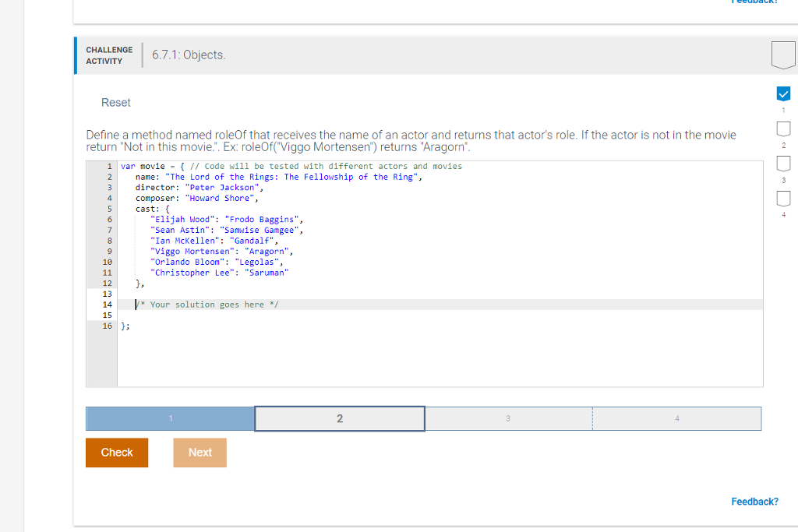Image resolution: width=798 pixels, height=532 pixels.
Task: Switch to progress segment 2
Action: pyautogui.click(x=339, y=418)
